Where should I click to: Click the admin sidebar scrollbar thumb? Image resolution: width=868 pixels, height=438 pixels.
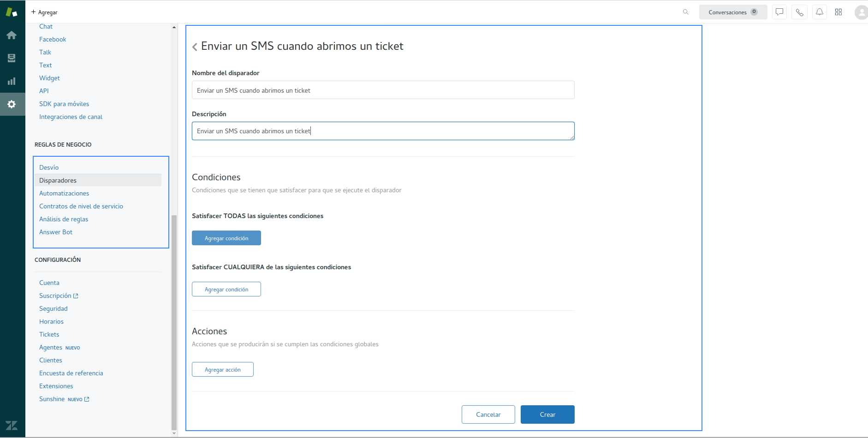(174, 322)
